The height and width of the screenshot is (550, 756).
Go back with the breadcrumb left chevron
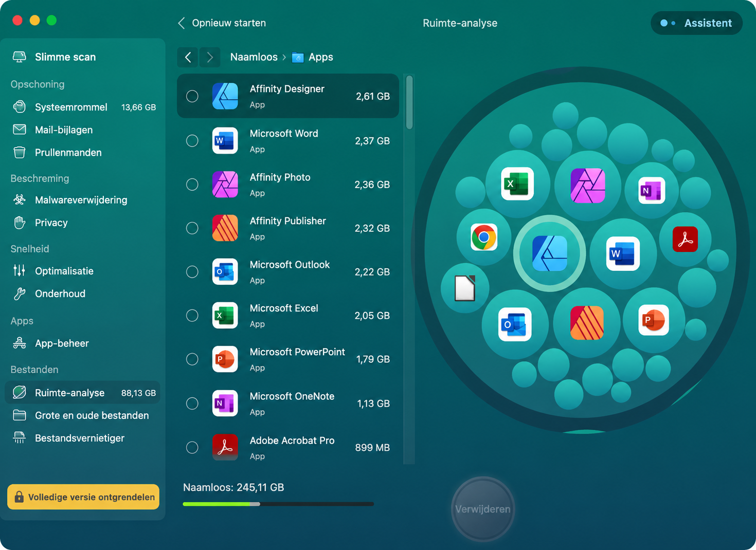(x=188, y=57)
